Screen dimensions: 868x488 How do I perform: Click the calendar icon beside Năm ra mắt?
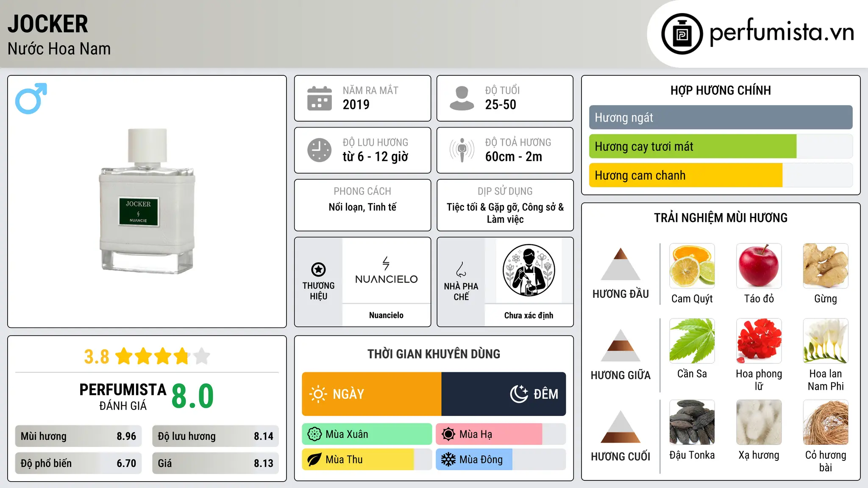(x=320, y=98)
